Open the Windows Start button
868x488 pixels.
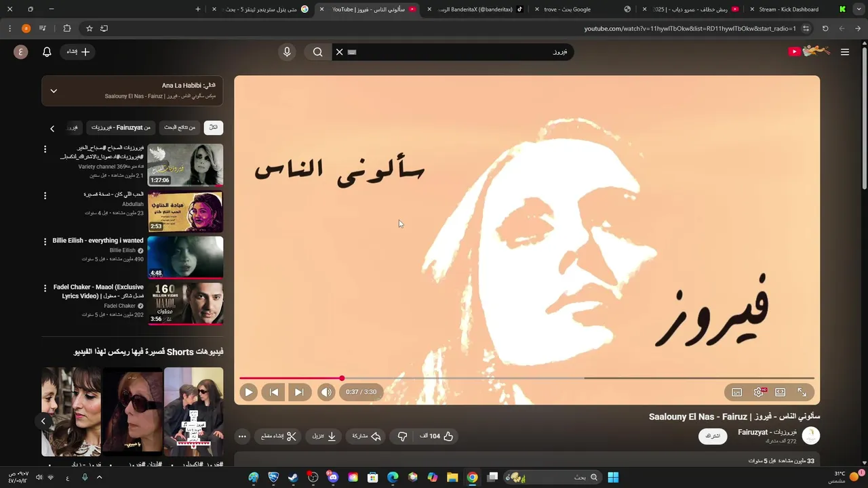tap(613, 477)
